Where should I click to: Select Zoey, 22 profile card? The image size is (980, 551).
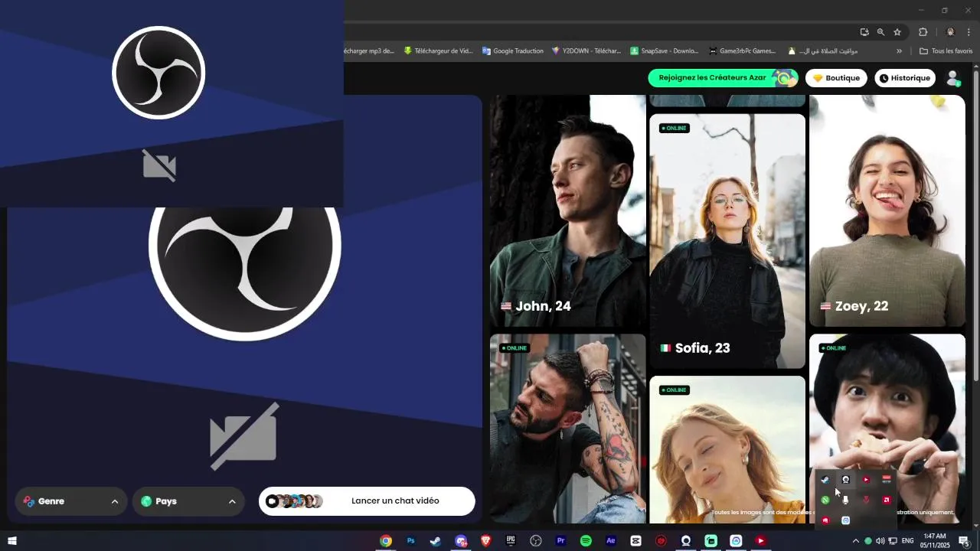point(887,211)
